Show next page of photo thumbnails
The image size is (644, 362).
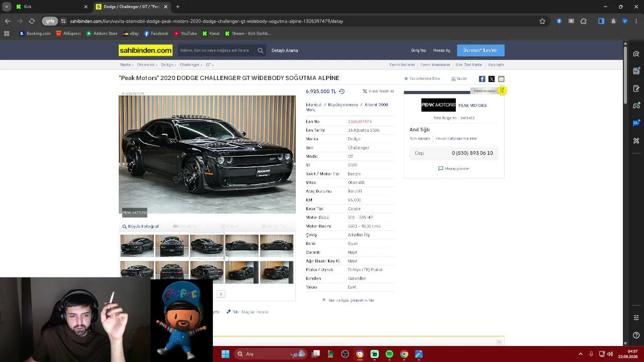coord(221,294)
